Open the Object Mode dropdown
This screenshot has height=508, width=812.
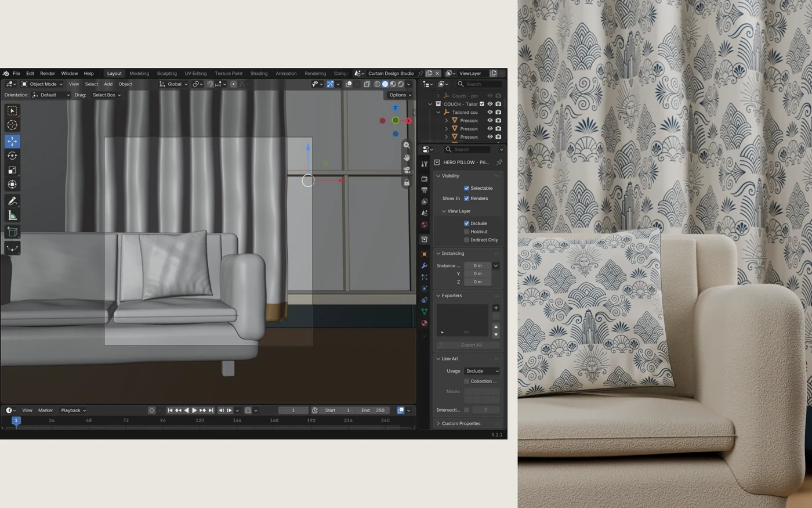click(42, 84)
